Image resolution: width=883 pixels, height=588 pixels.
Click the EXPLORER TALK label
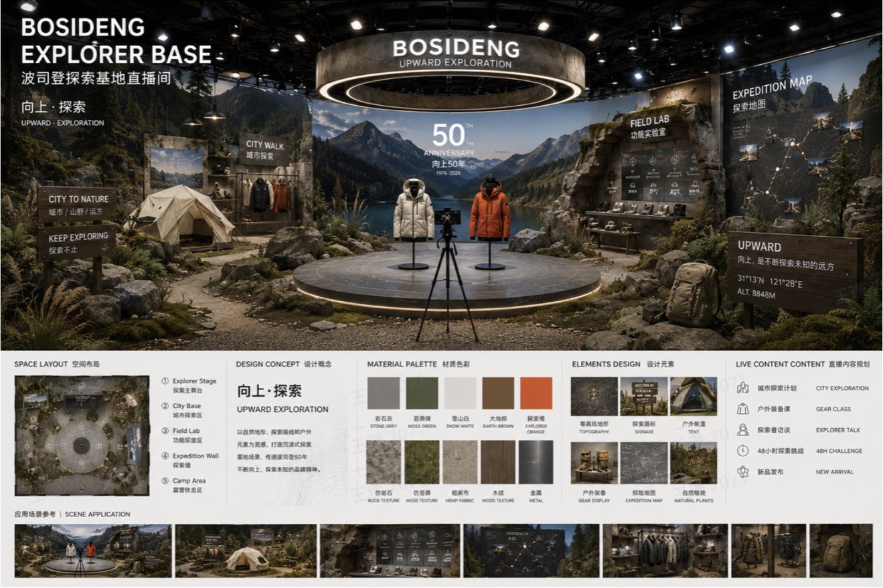tap(838, 430)
